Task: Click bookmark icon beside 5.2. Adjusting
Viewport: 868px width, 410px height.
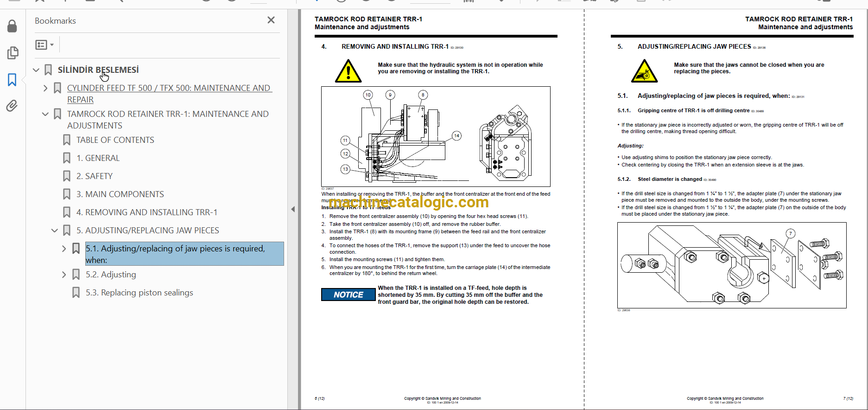Action: click(76, 275)
